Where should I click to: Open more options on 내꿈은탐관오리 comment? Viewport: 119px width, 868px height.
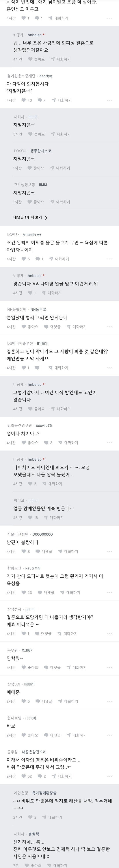click(x=110, y=776)
